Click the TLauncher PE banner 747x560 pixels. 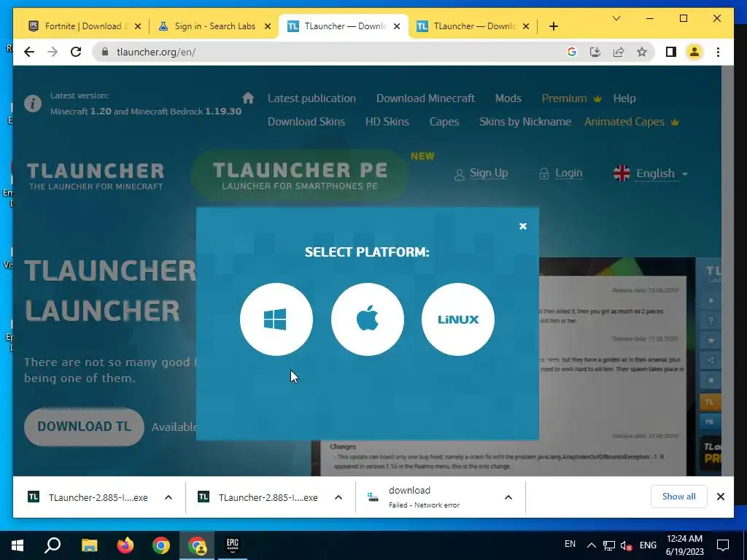300,175
